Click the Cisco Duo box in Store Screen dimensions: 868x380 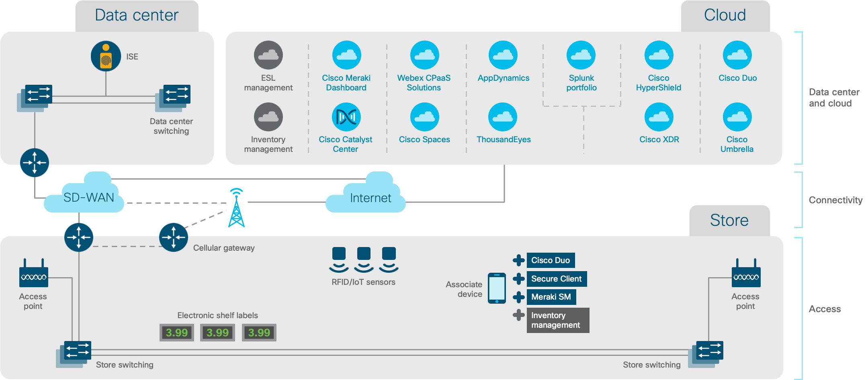tap(551, 260)
